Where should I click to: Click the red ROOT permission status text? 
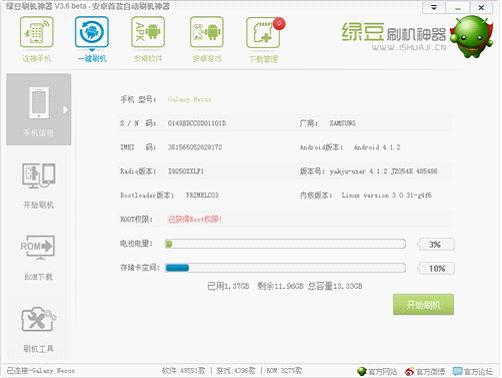[195, 219]
